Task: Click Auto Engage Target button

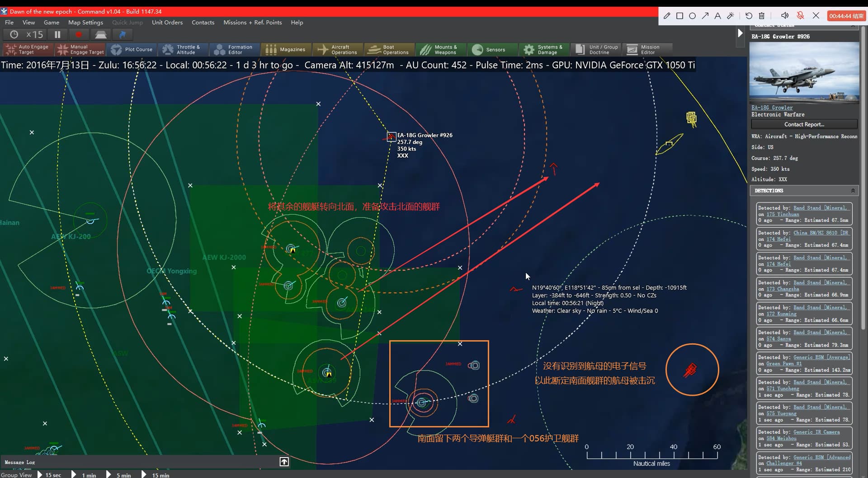Action: point(28,49)
